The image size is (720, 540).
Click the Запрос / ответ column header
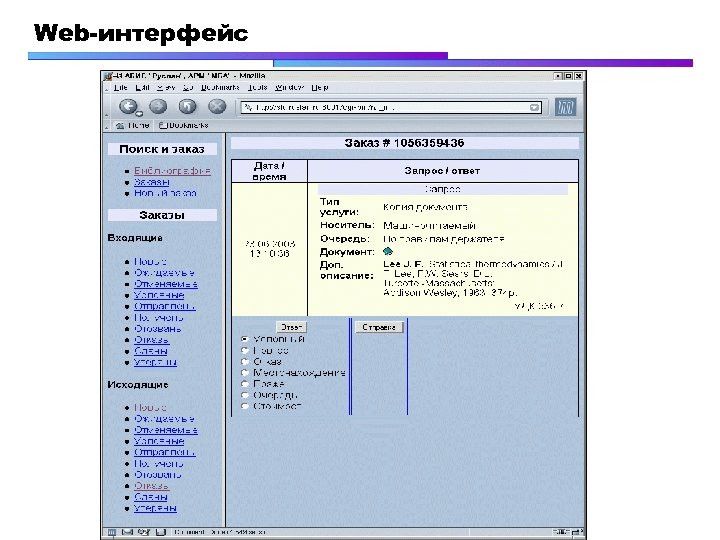(442, 171)
